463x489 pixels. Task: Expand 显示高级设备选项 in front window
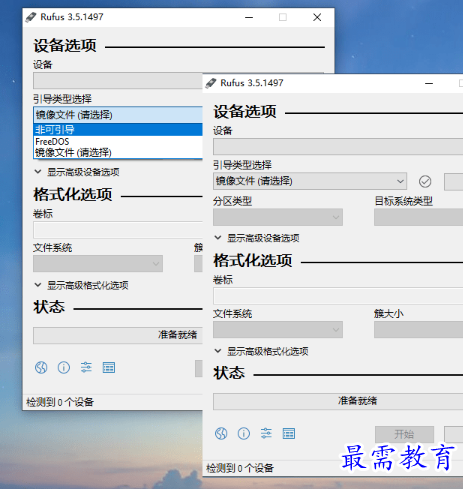257,238
